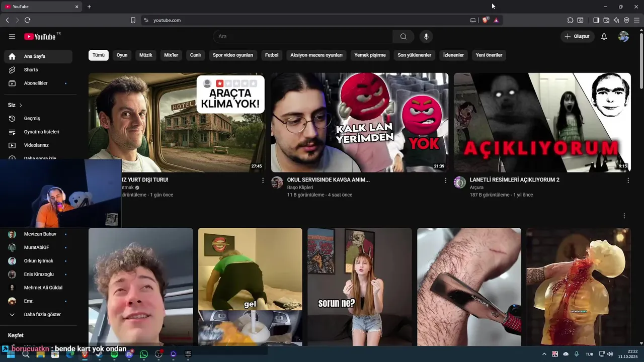
Task: Click the search magnifier button
Action: (404, 36)
